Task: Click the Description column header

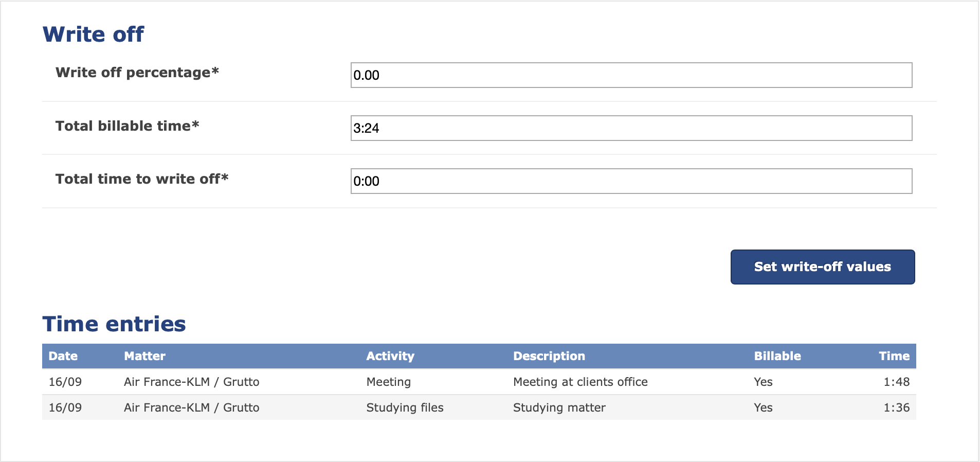Action: [x=549, y=356]
